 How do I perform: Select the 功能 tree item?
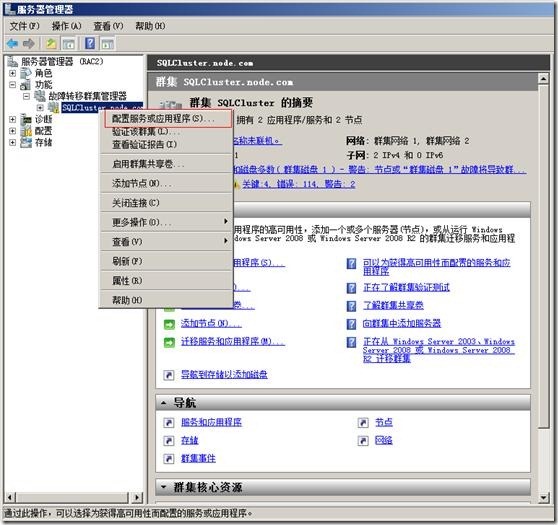[44, 85]
